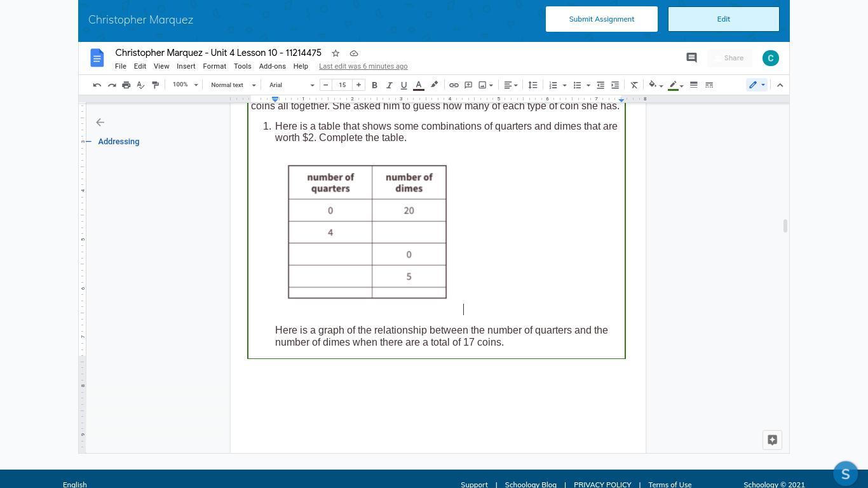Open the text alignment options
The height and width of the screenshot is (488, 868).
[x=511, y=85]
